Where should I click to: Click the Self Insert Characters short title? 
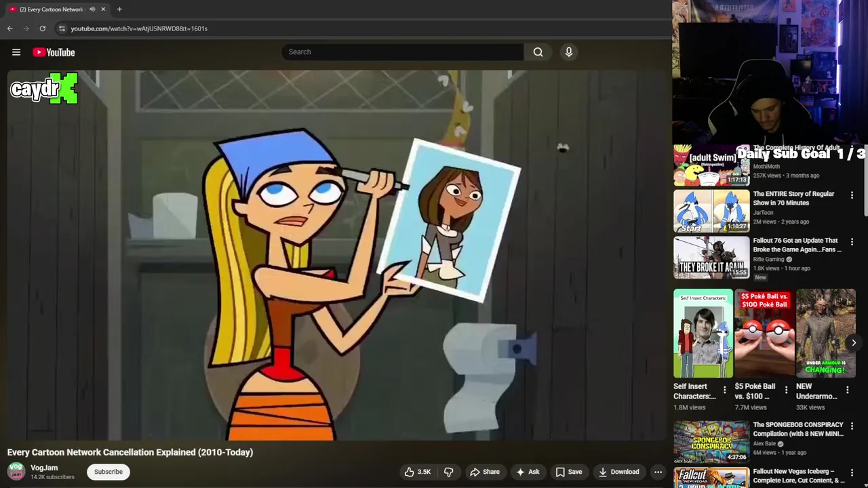(694, 391)
